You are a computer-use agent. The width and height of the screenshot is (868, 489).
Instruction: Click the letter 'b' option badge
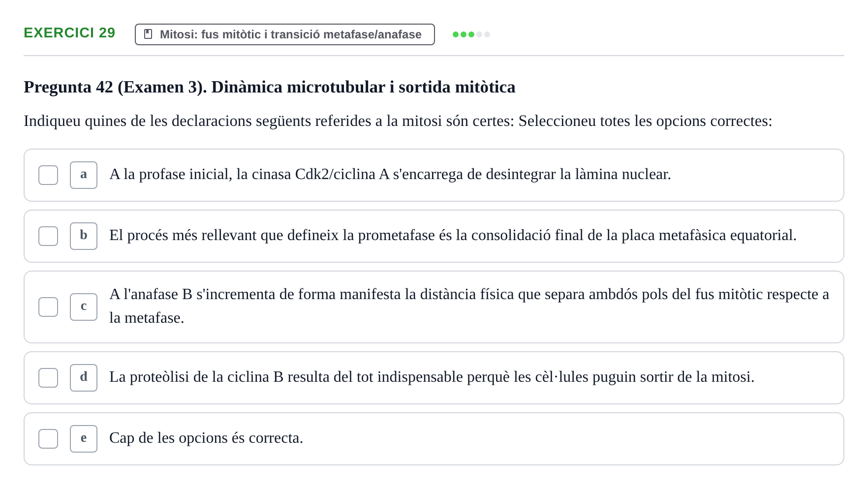click(84, 236)
